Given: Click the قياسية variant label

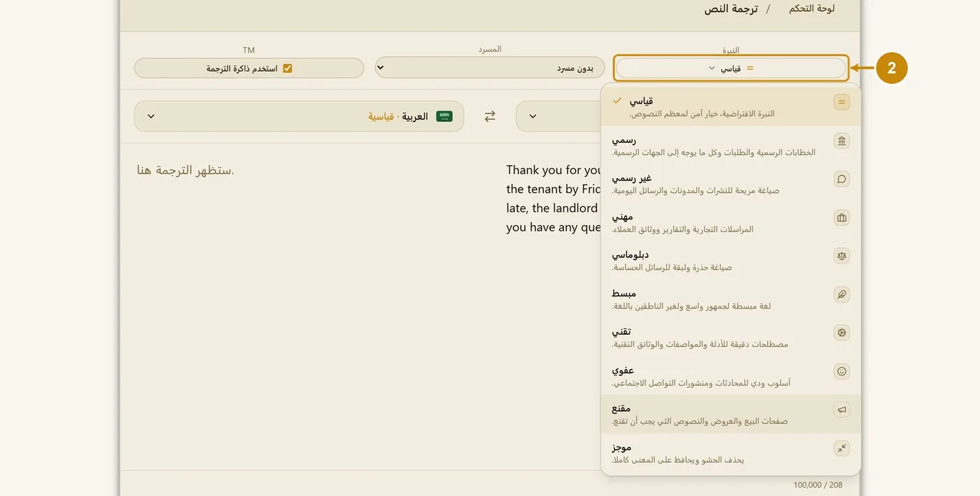Looking at the screenshot, I should click(381, 117).
